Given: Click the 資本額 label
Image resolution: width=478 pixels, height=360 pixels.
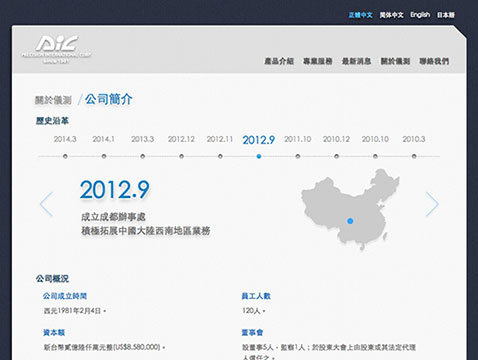Looking at the screenshot, I should [x=54, y=332].
